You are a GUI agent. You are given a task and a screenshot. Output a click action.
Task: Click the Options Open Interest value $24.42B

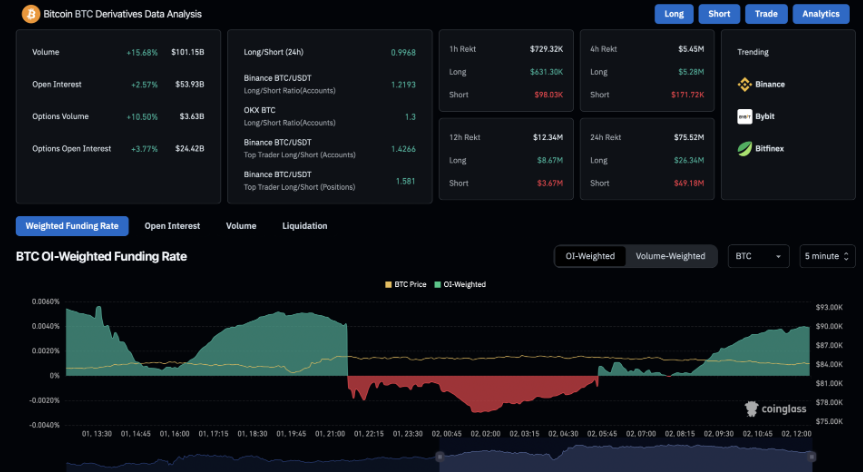(190, 149)
